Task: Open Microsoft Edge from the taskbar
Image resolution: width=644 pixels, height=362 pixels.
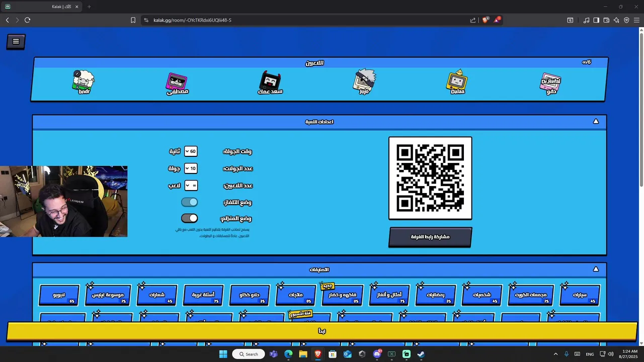Action: point(288,354)
